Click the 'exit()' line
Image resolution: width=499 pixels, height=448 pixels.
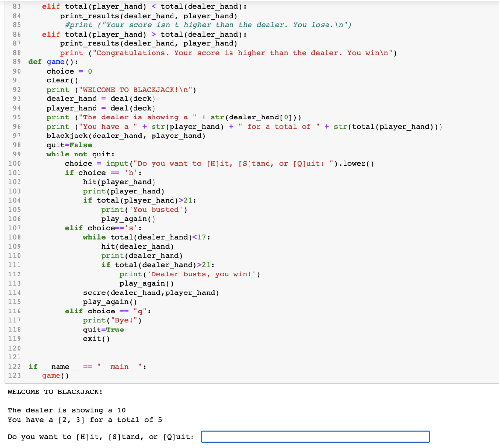[x=96, y=339]
